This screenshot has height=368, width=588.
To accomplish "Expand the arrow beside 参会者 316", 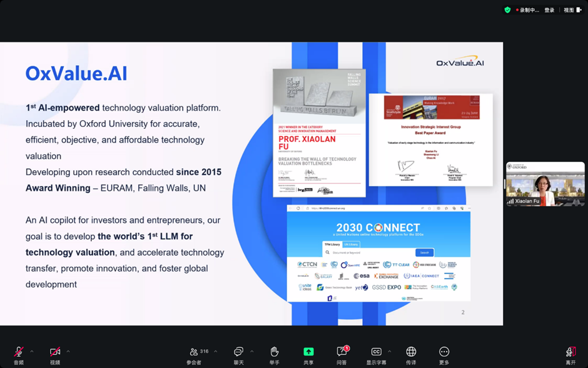I will tap(216, 352).
